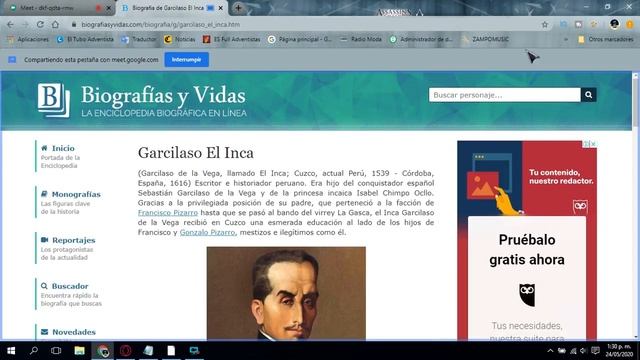Open Windows taskbar search
The width and height of the screenshot is (640, 360).
click(x=34, y=350)
